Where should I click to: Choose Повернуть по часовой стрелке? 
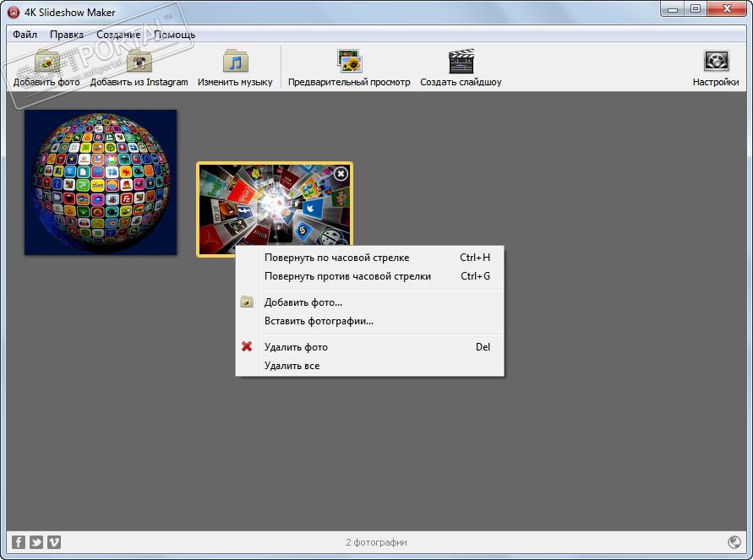[370, 258]
